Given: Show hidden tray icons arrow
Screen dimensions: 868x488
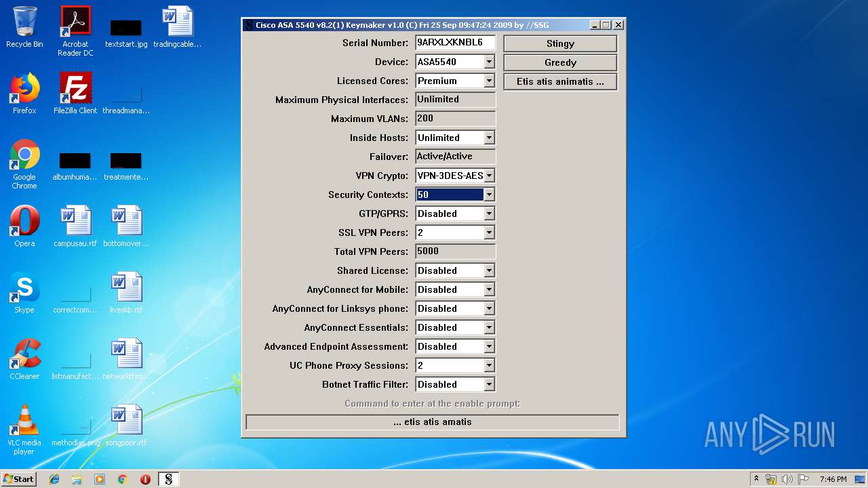Looking at the screenshot, I should click(756, 479).
